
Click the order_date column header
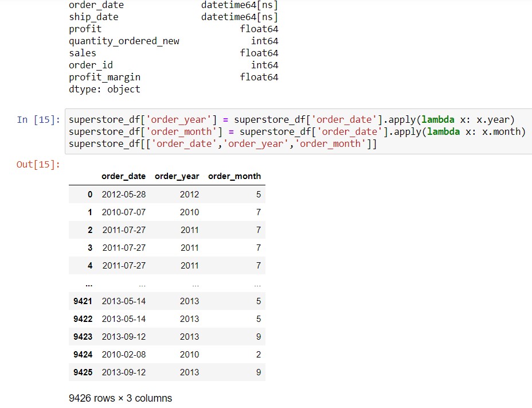tap(123, 176)
